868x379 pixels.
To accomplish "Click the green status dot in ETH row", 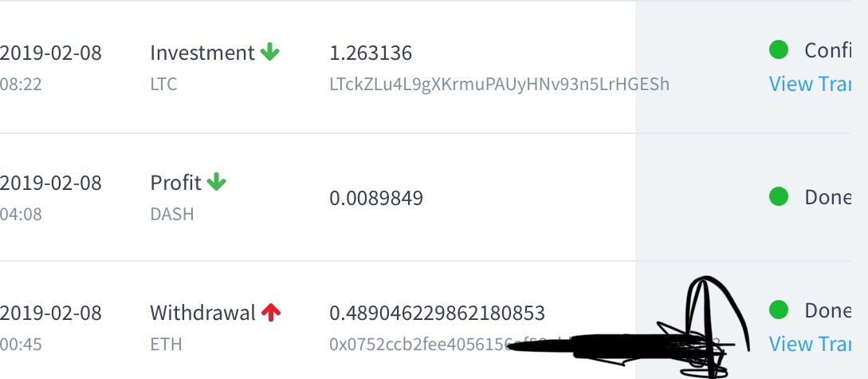I will 778,310.
